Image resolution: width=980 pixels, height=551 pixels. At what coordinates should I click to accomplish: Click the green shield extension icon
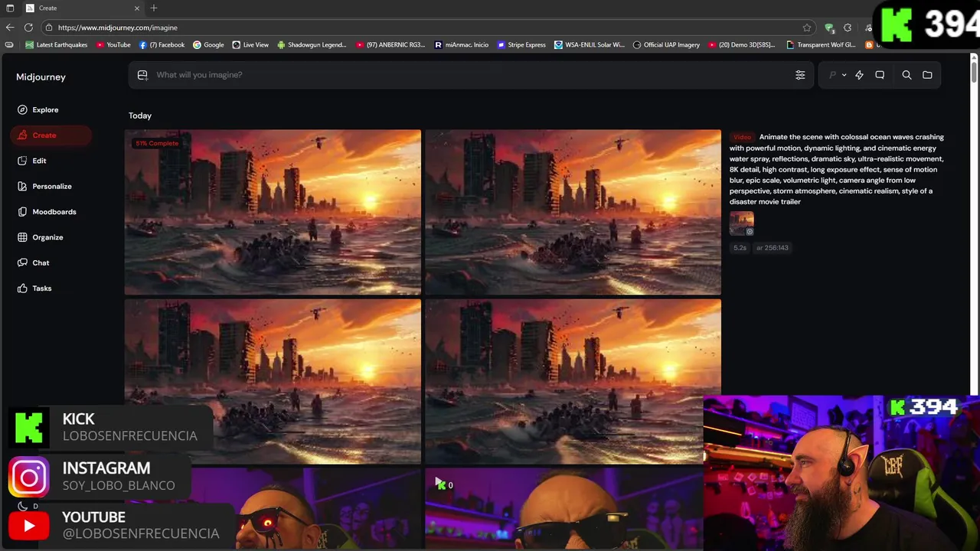point(829,28)
